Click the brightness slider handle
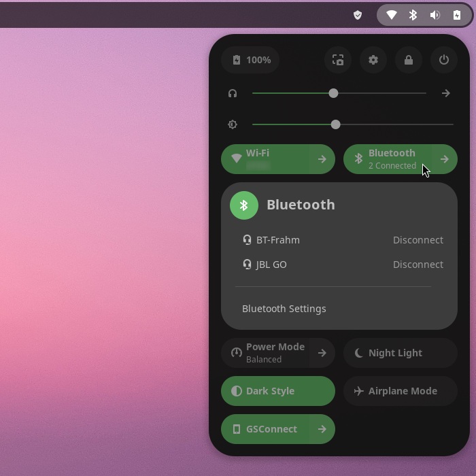The width and height of the screenshot is (476, 476). click(335, 124)
